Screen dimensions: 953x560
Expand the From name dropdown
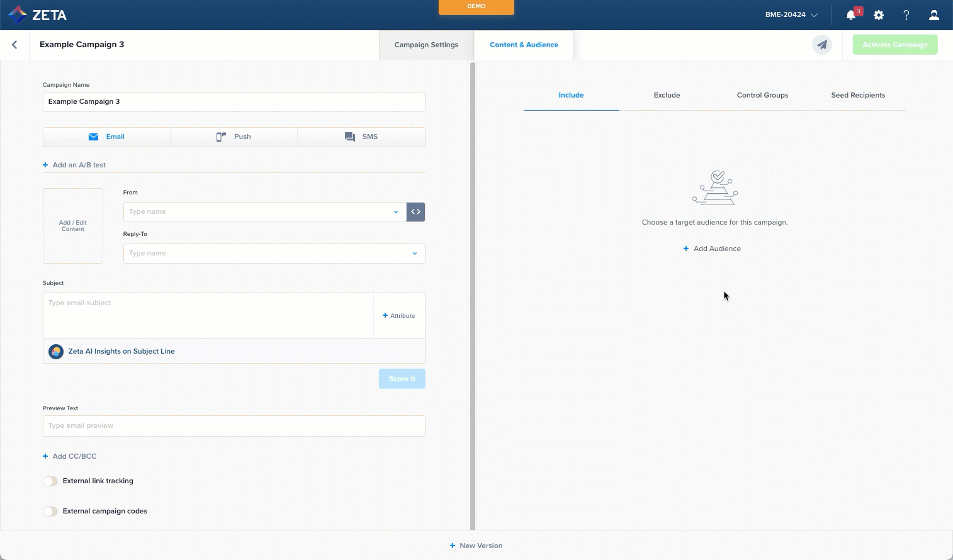point(395,212)
